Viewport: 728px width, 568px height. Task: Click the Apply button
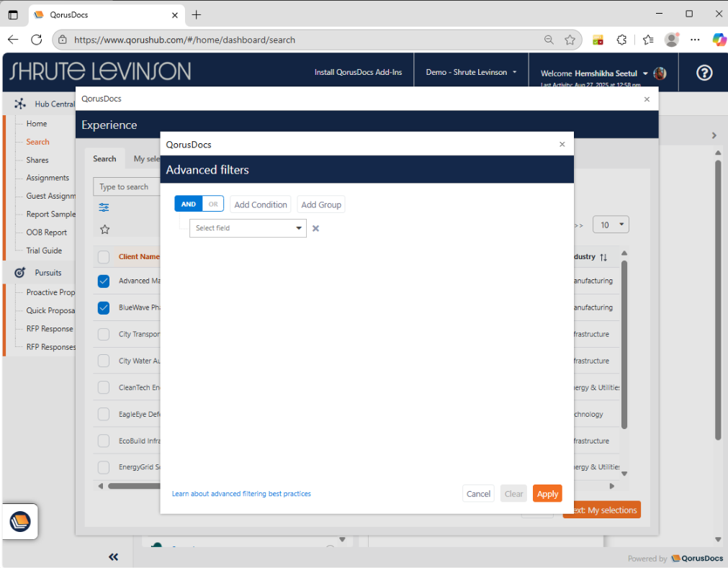(x=547, y=493)
